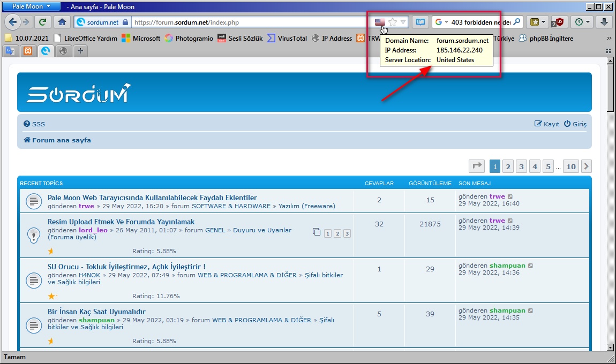
Task: Click the Giriş login link
Action: click(575, 124)
